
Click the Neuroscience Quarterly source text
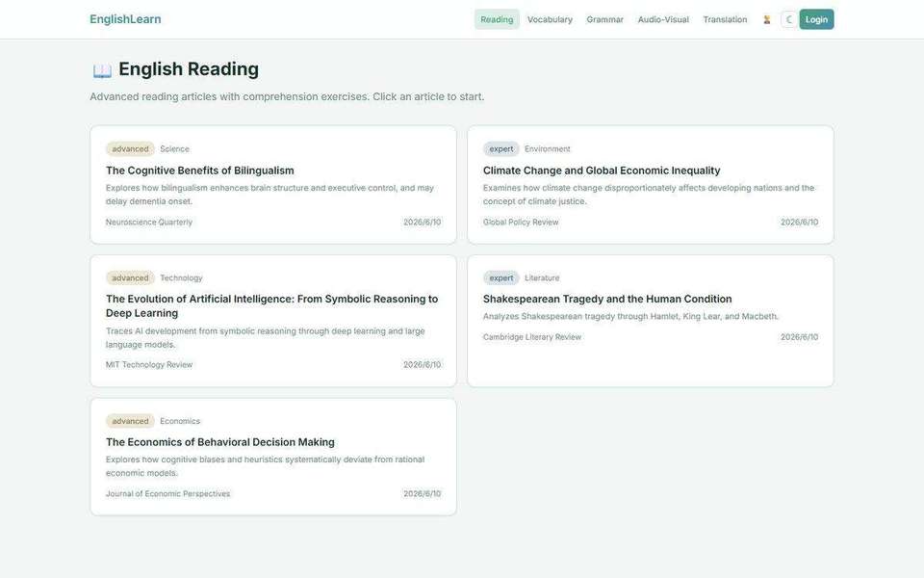[x=149, y=223]
